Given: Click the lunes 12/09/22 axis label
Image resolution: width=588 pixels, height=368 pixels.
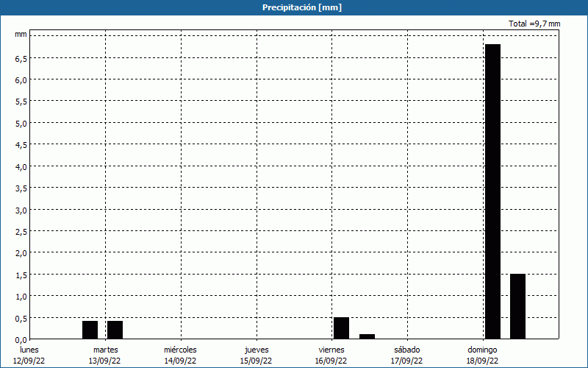Looking at the screenshot, I should point(29,355).
